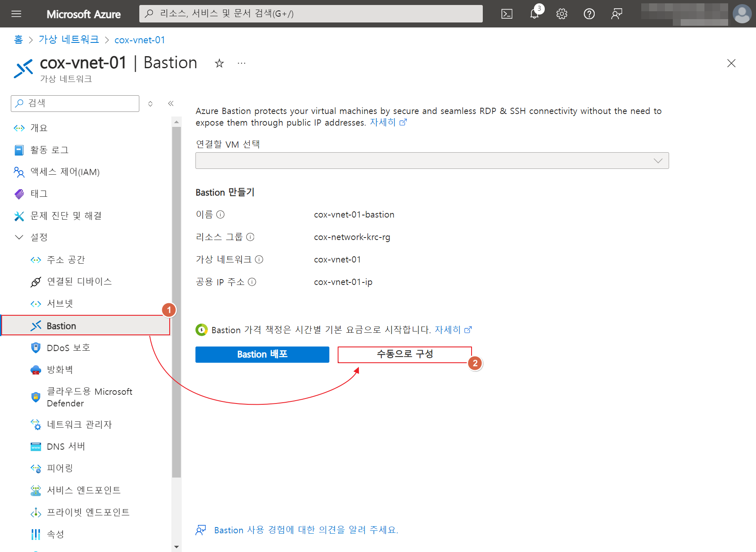Open the portal hamburger menu
This screenshot has width=756, height=552.
[16, 14]
